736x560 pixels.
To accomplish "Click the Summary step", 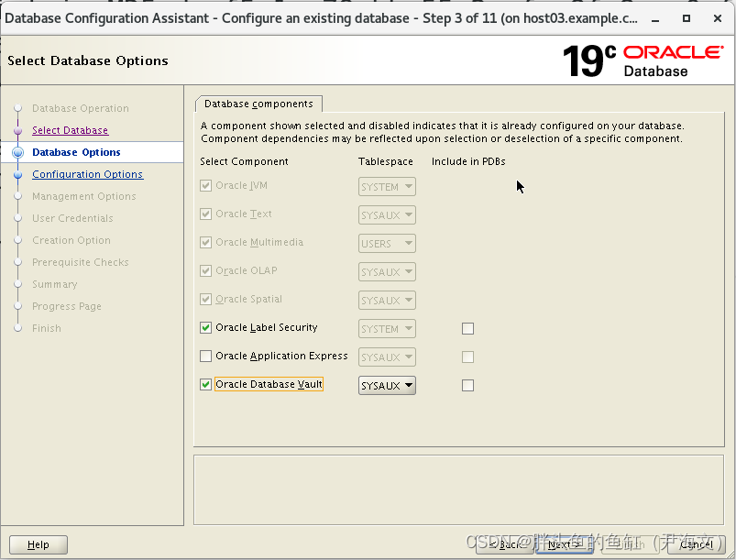I will pos(55,284).
